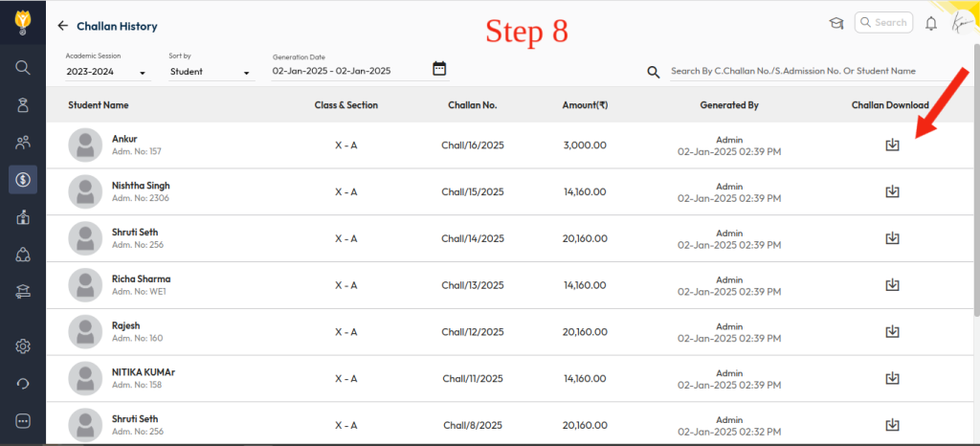Open the Sort by Student dropdown
This screenshot has height=446, width=980.
click(x=210, y=72)
